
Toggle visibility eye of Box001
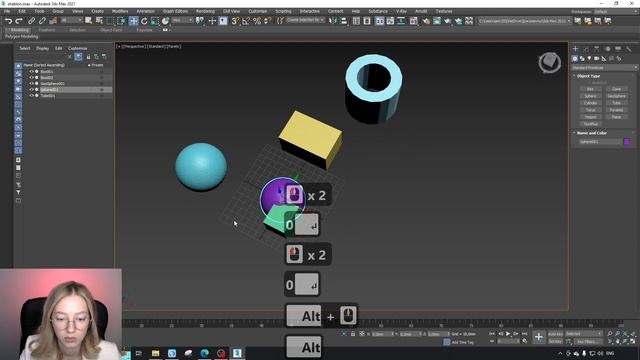coord(31,71)
